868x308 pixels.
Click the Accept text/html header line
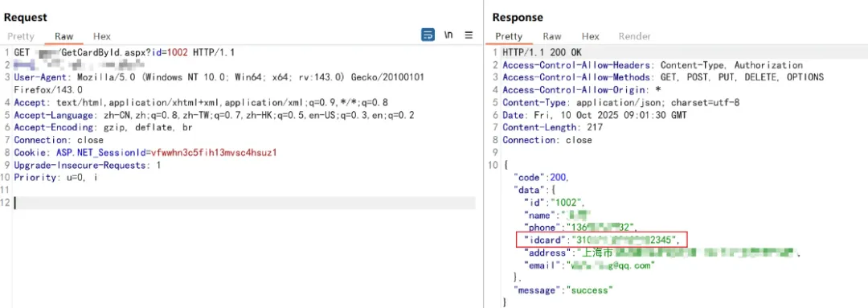tap(201, 102)
